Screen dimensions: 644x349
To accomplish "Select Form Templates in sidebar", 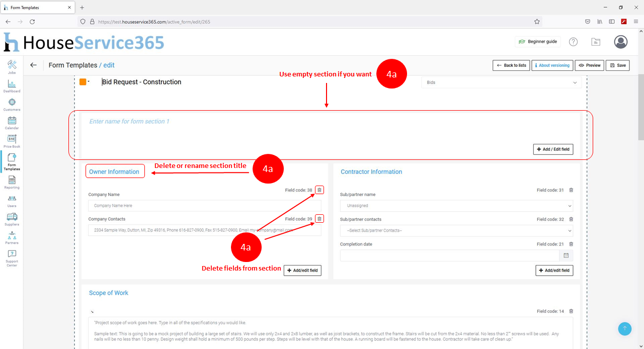I will click(12, 162).
